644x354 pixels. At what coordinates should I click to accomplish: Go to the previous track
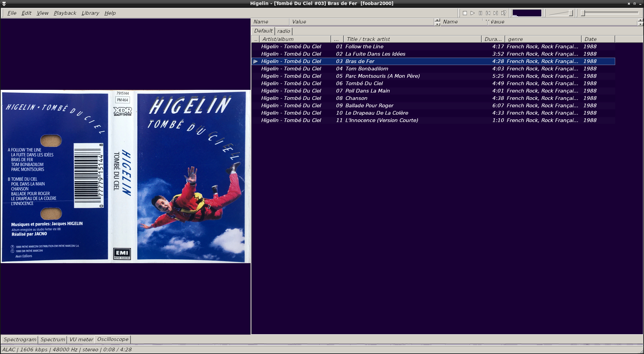pos(488,13)
